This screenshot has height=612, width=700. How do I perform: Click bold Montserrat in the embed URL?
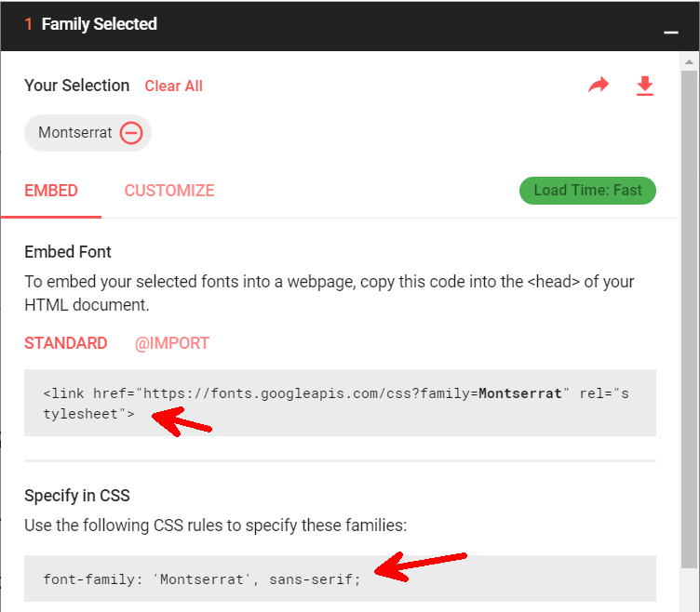pos(520,393)
